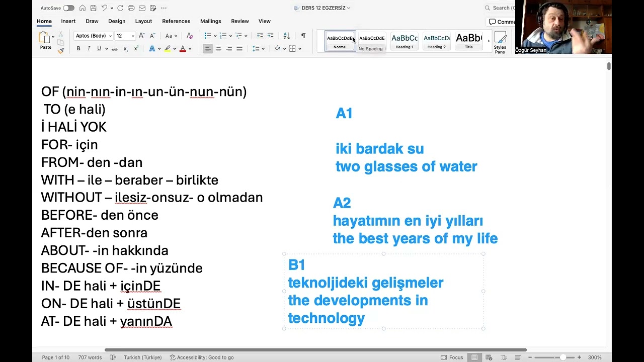644x362 pixels.
Task: Open the References tab
Action: 176,21
